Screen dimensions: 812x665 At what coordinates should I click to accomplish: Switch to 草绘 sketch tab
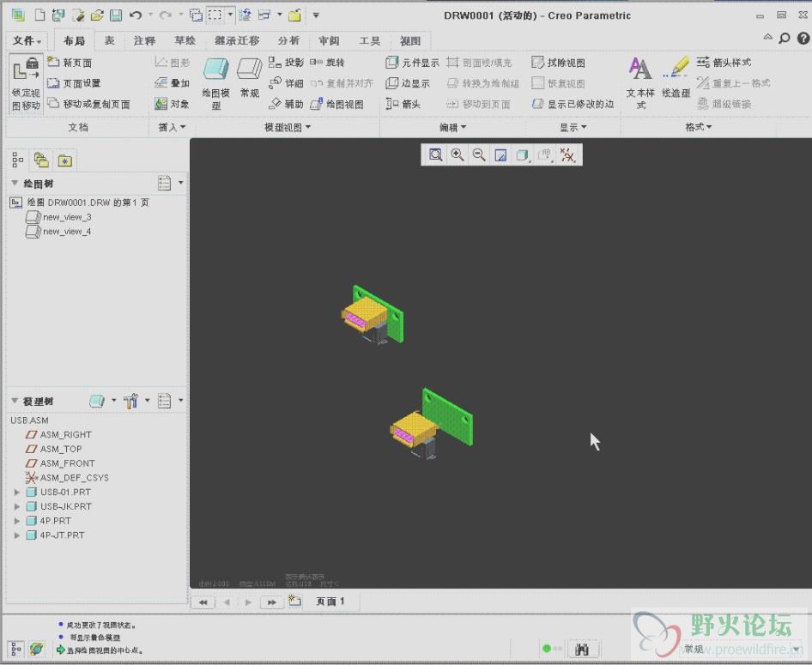coord(185,40)
